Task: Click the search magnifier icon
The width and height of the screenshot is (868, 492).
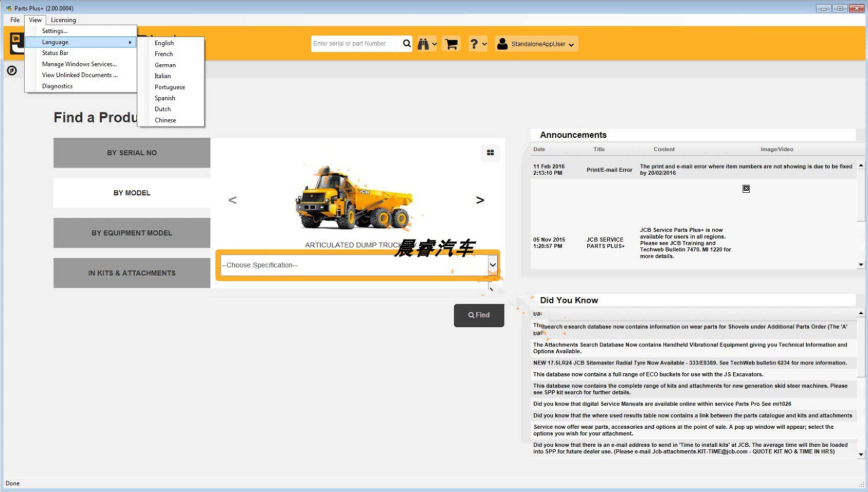Action: tap(406, 44)
